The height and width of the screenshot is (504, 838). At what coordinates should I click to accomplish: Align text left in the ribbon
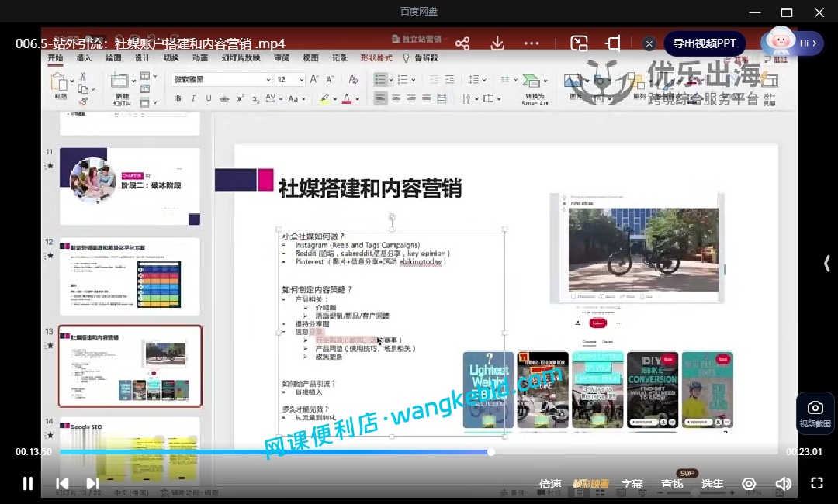pos(380,98)
